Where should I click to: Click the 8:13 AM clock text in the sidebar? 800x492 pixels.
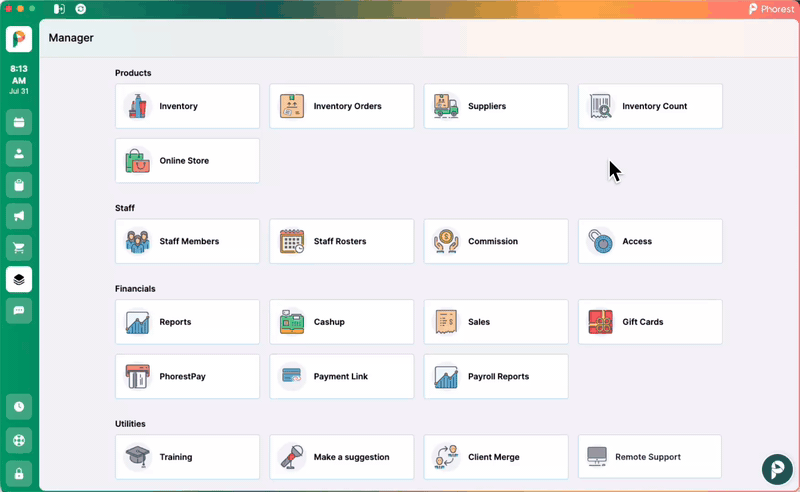pyautogui.click(x=19, y=75)
